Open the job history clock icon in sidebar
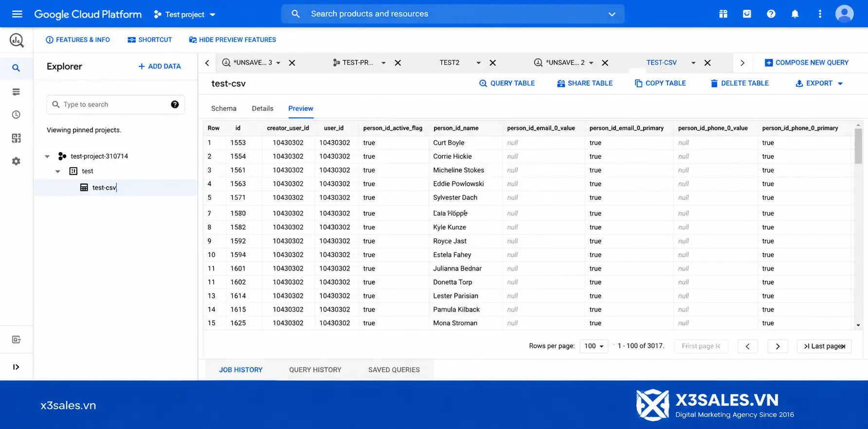This screenshot has height=429, width=868. [x=16, y=115]
